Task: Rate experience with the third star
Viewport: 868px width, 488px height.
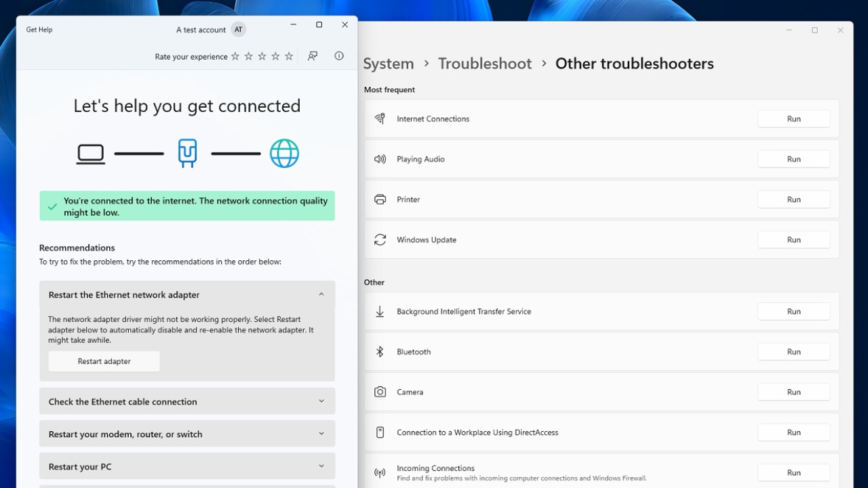Action: coord(262,56)
